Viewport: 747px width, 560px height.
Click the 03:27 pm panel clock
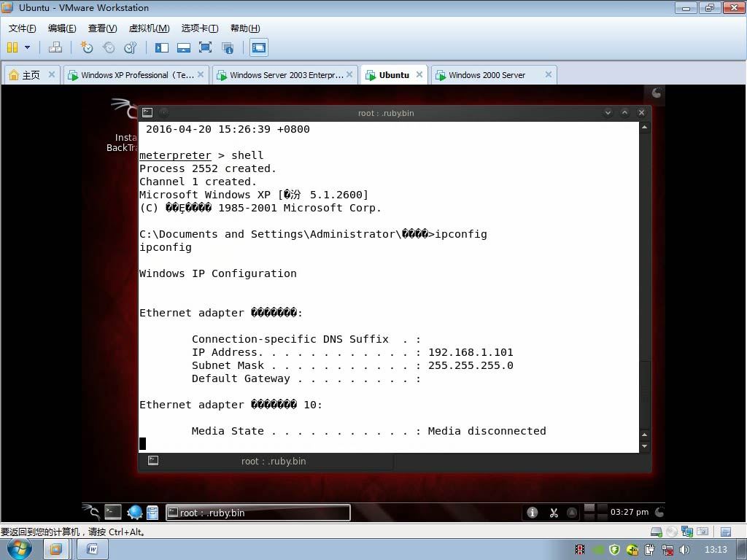[x=630, y=512]
